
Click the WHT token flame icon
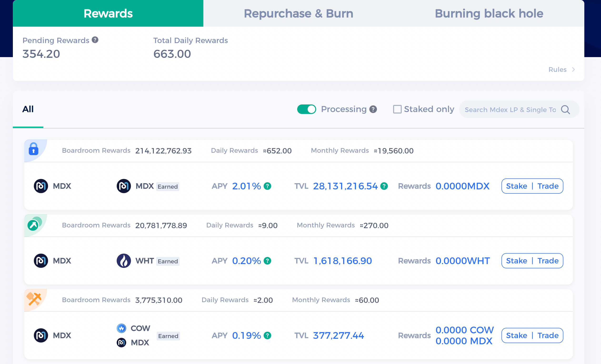[124, 261]
